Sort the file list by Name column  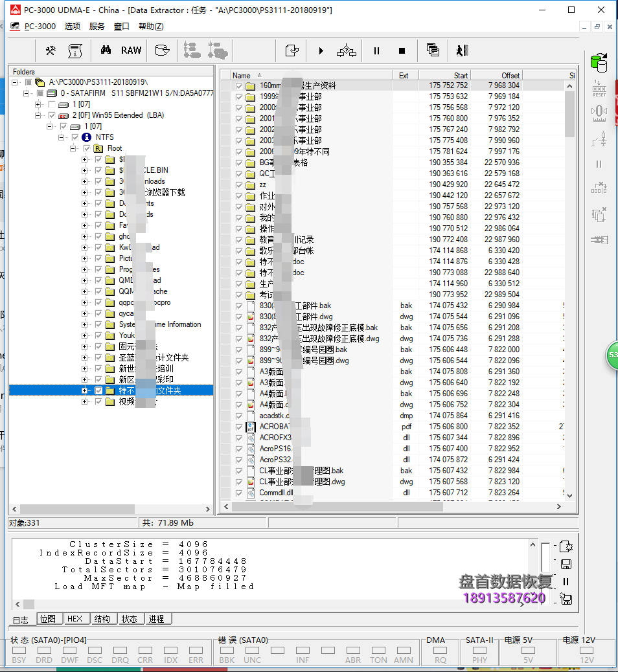pyautogui.click(x=242, y=75)
